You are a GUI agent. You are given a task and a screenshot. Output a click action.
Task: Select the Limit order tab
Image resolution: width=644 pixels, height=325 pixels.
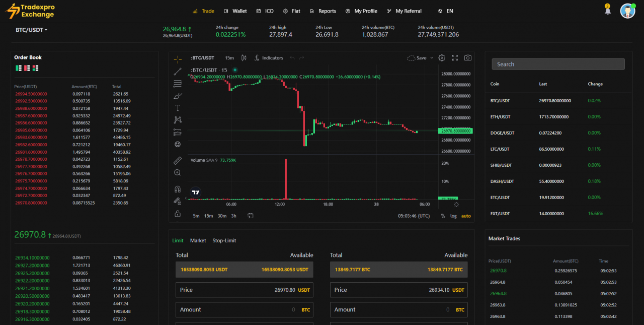pos(178,240)
